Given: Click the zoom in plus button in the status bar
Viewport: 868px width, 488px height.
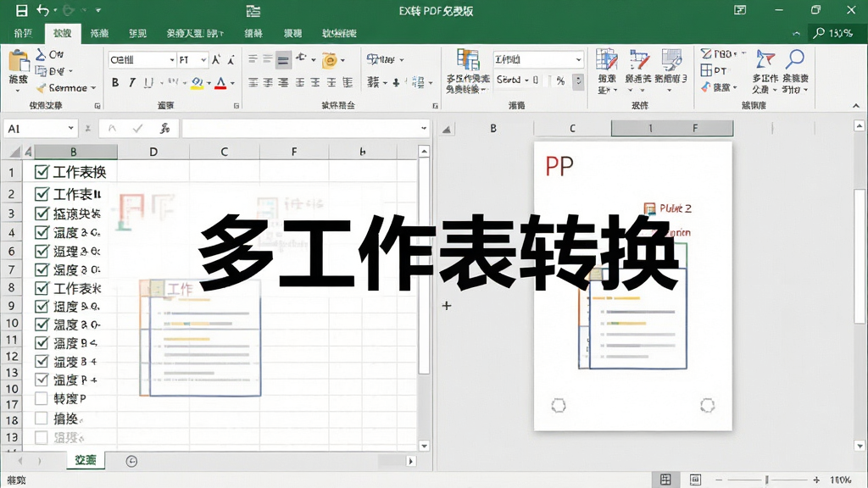Looking at the screenshot, I should pos(816,480).
